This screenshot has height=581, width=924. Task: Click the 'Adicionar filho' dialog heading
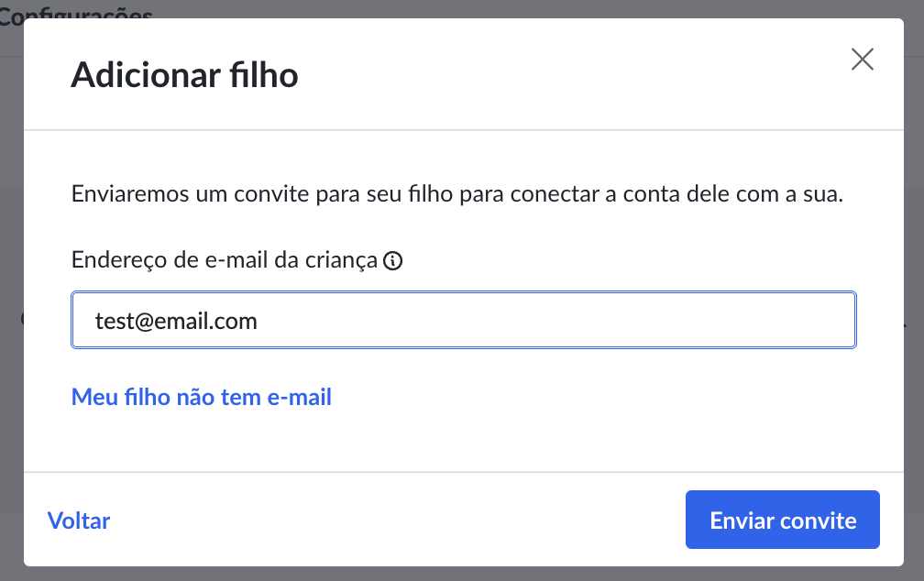[184, 75]
